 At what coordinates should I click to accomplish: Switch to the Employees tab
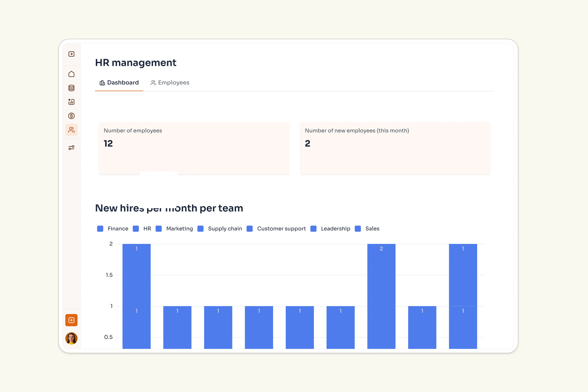[x=170, y=83]
